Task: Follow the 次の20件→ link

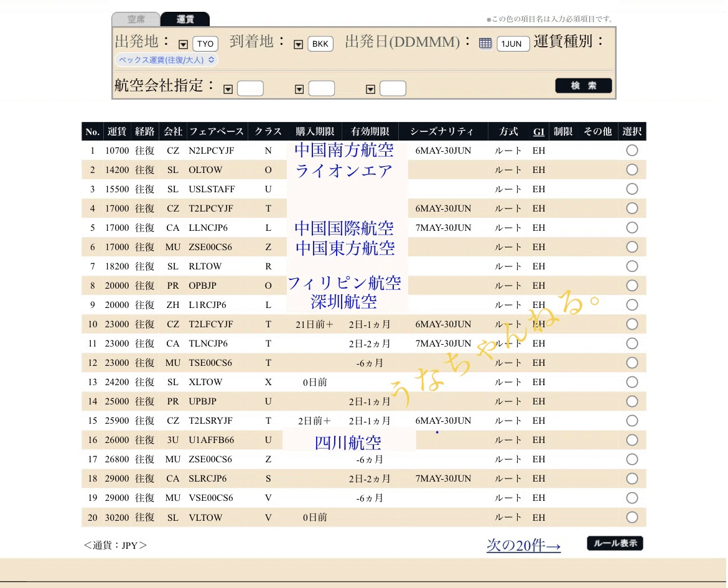Action: [524, 545]
